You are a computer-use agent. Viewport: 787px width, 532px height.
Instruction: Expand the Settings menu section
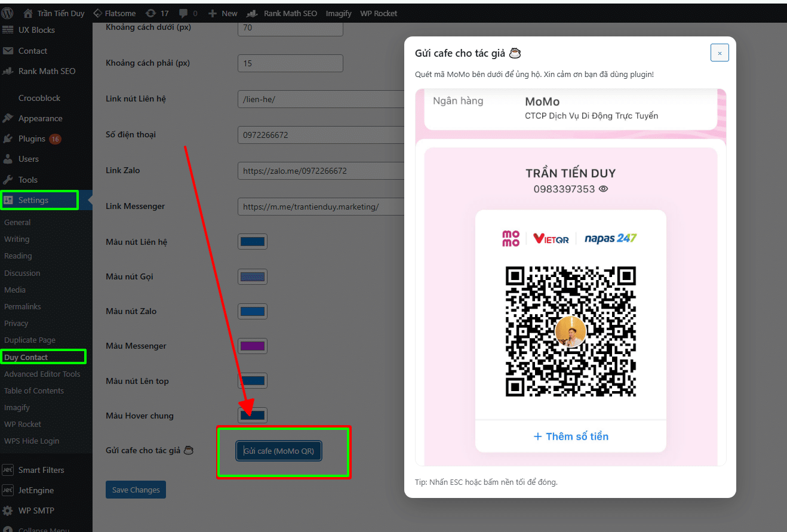[33, 200]
